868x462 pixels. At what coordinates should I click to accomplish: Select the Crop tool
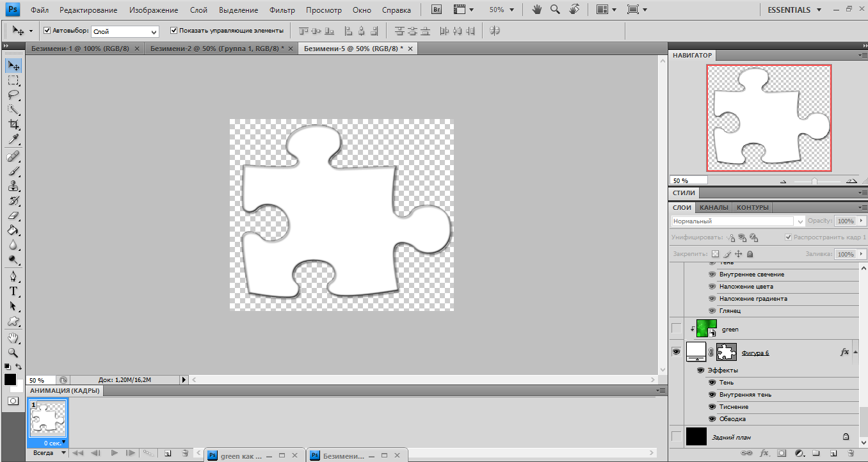[13, 124]
